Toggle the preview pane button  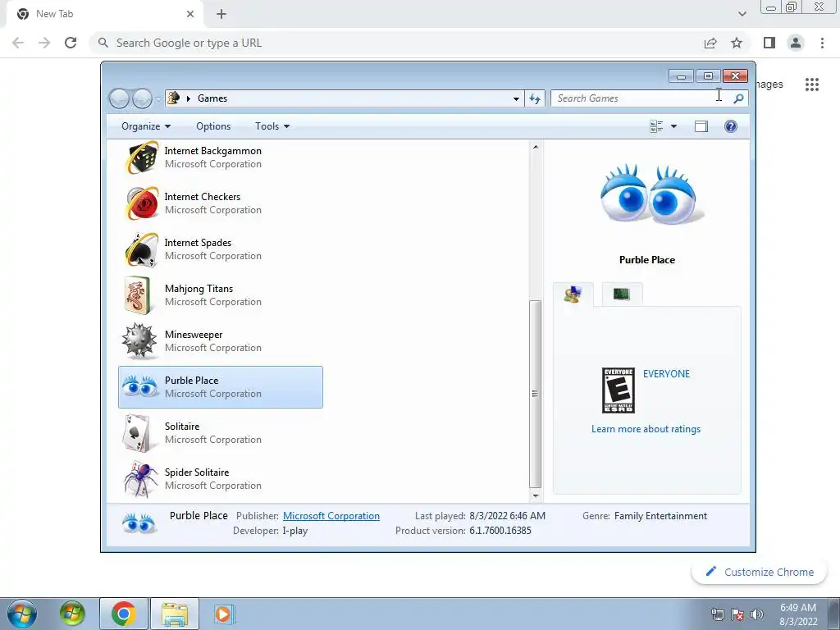click(x=701, y=126)
